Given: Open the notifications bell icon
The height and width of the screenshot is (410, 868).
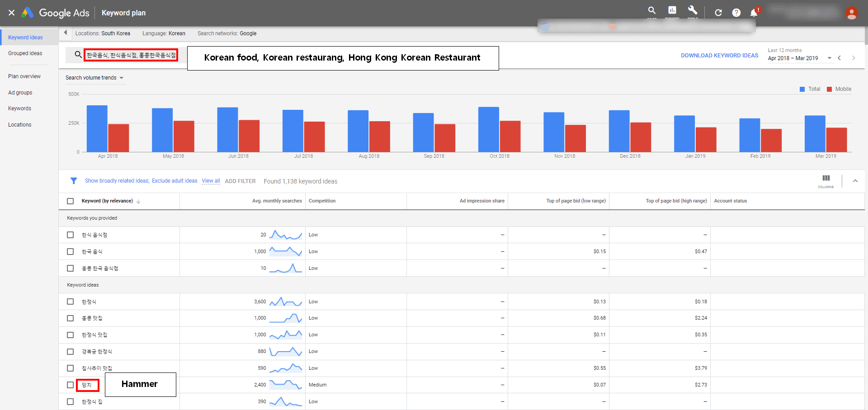Looking at the screenshot, I should point(754,13).
